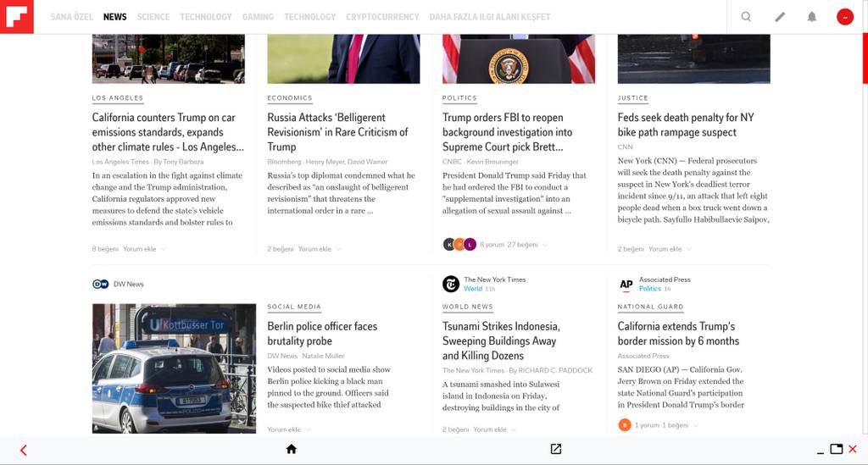Image resolution: width=868 pixels, height=465 pixels.
Task: Open Feds seek death penalty headline
Action: click(x=686, y=125)
